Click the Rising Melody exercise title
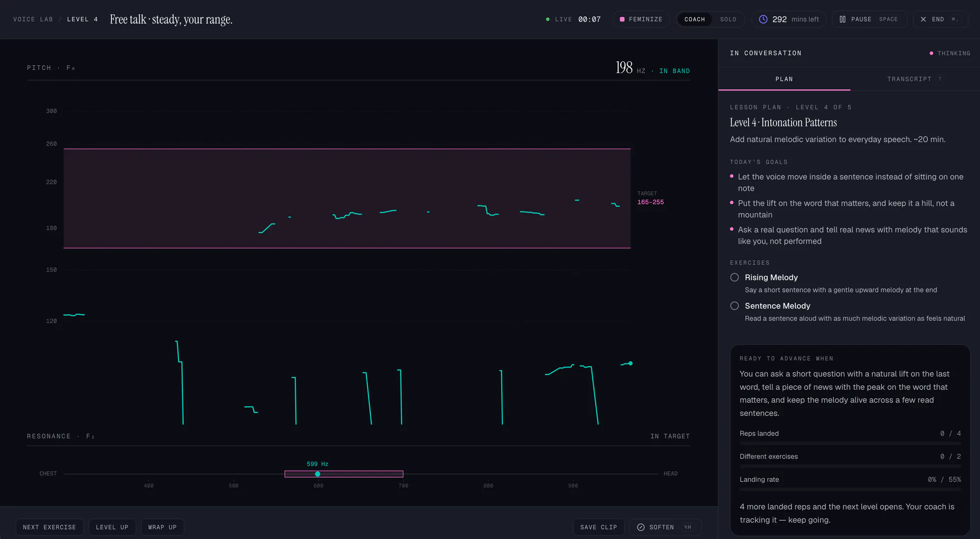This screenshot has width=980, height=539. pos(771,278)
